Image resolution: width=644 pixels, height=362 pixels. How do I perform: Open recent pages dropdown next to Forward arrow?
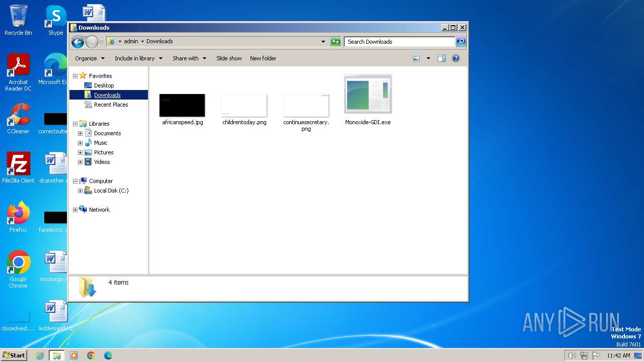(101, 42)
